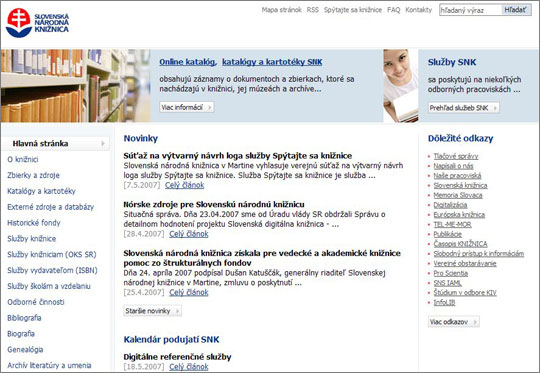
Task: Open Mapa stránok link
Action: tap(281, 10)
